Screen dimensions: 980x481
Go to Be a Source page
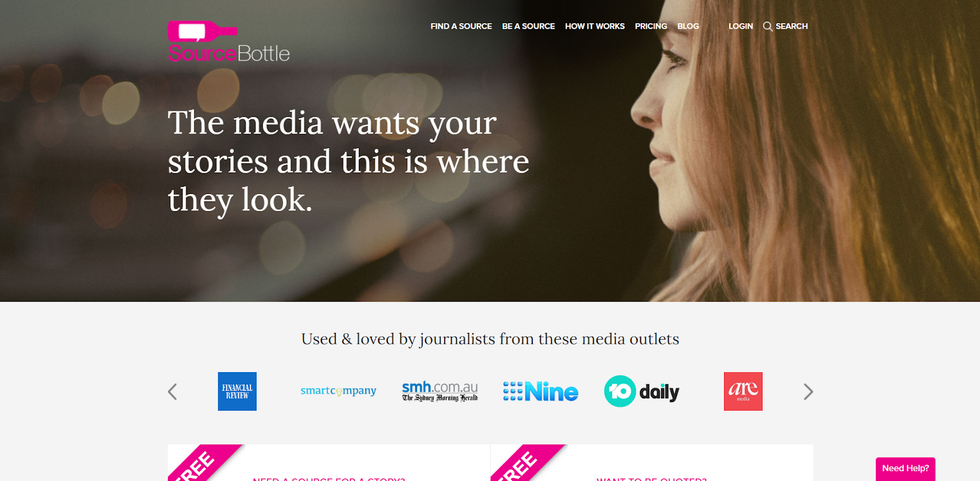[x=529, y=26]
